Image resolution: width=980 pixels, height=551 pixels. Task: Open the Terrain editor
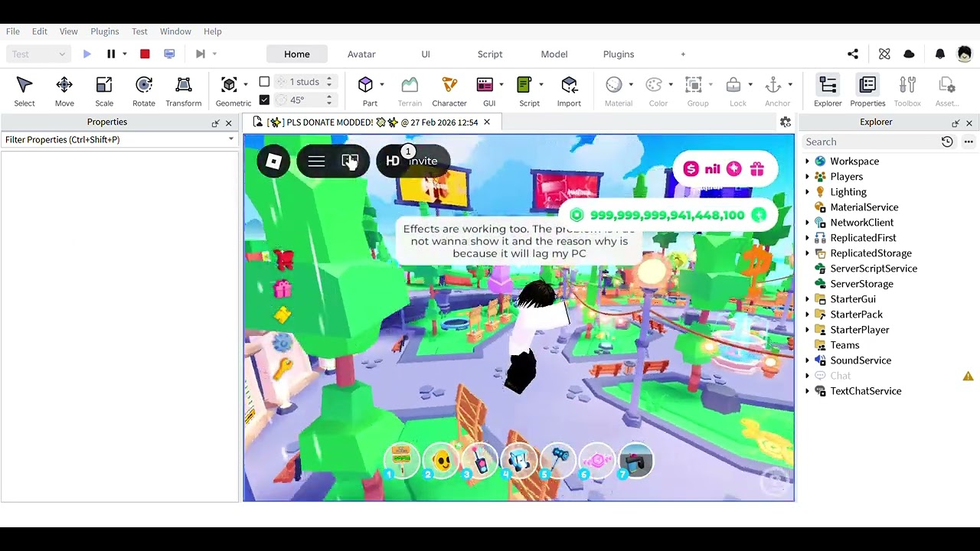[410, 91]
